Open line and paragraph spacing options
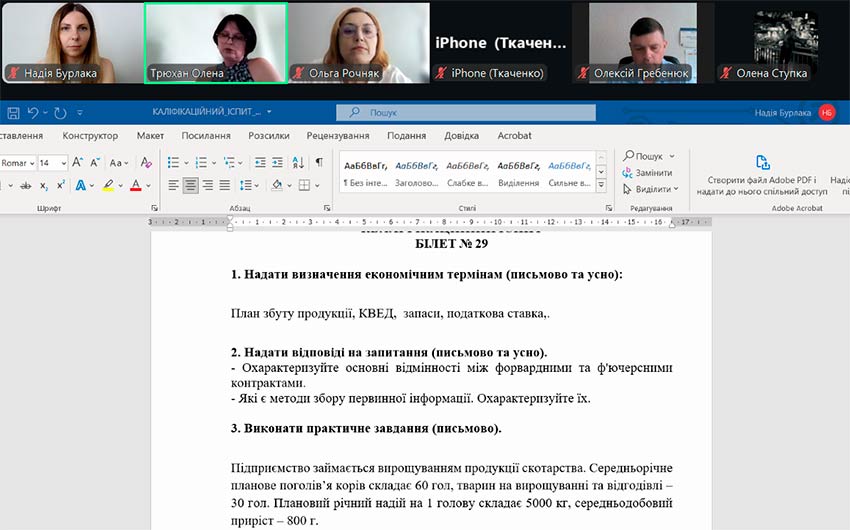850x530 pixels. 248,185
